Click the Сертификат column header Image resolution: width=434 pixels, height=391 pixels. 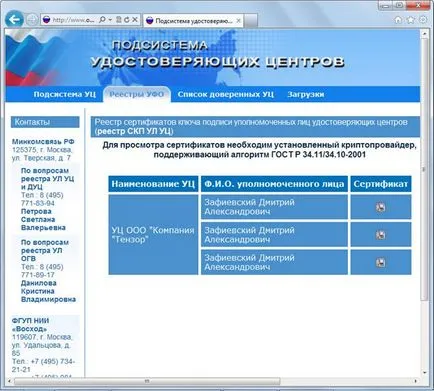point(381,184)
